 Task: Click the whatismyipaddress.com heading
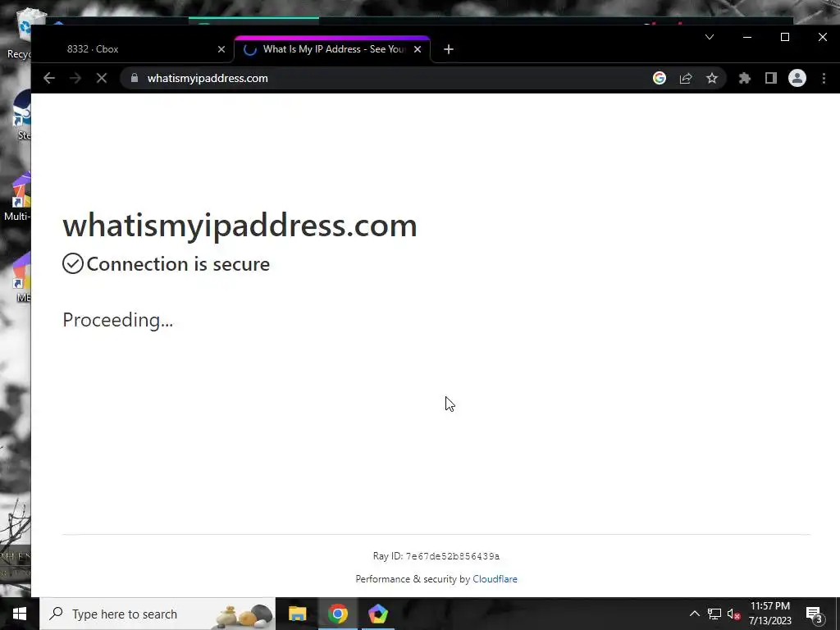(240, 225)
